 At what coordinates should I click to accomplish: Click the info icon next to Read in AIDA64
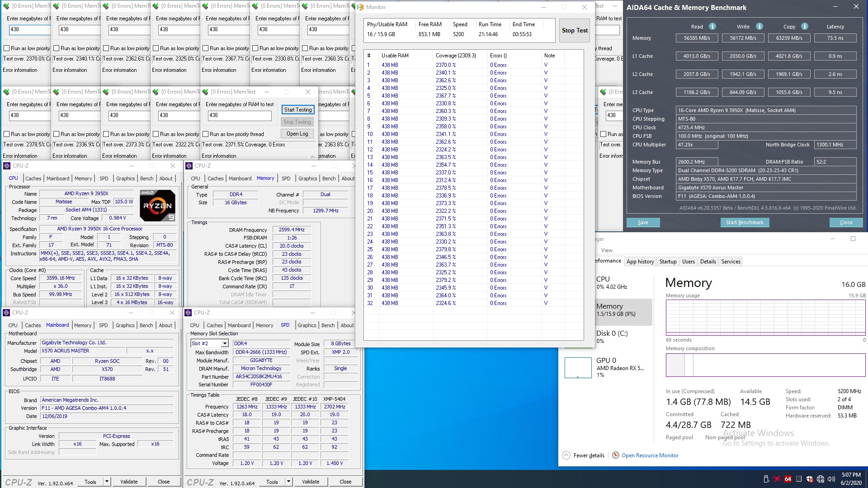click(x=712, y=26)
